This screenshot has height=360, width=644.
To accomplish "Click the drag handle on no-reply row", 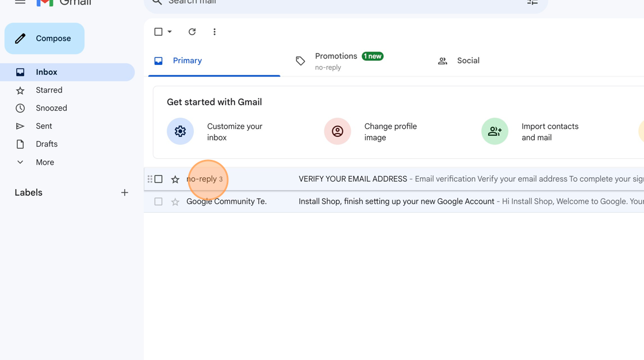I will click(150, 179).
